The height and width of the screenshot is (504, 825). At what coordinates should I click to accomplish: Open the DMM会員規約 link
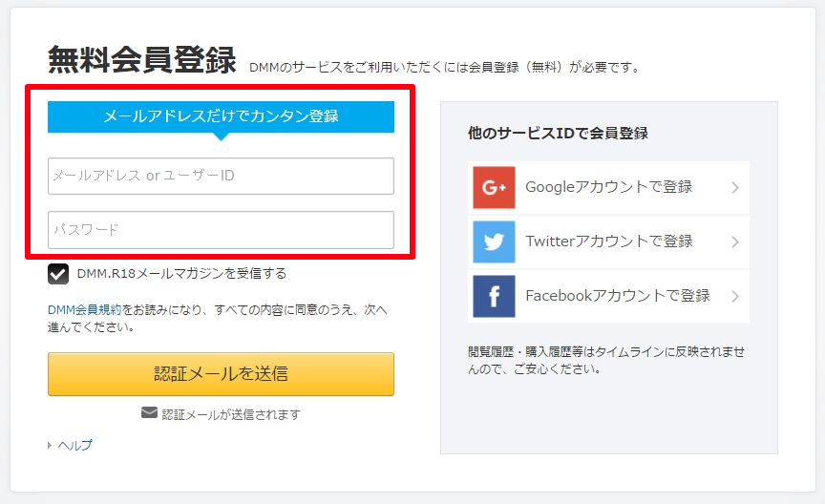[84, 310]
